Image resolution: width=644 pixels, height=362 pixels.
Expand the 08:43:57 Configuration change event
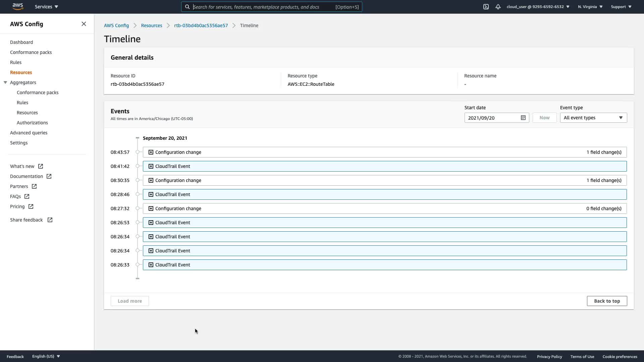click(x=151, y=152)
